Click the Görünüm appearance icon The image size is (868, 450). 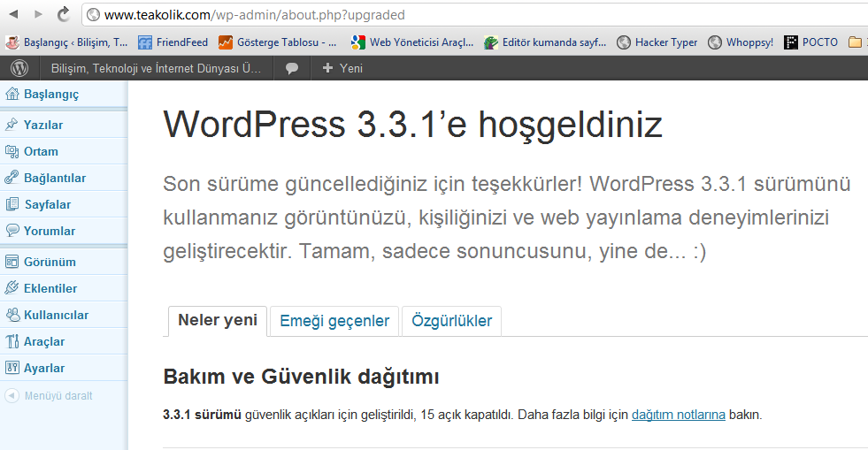click(12, 262)
